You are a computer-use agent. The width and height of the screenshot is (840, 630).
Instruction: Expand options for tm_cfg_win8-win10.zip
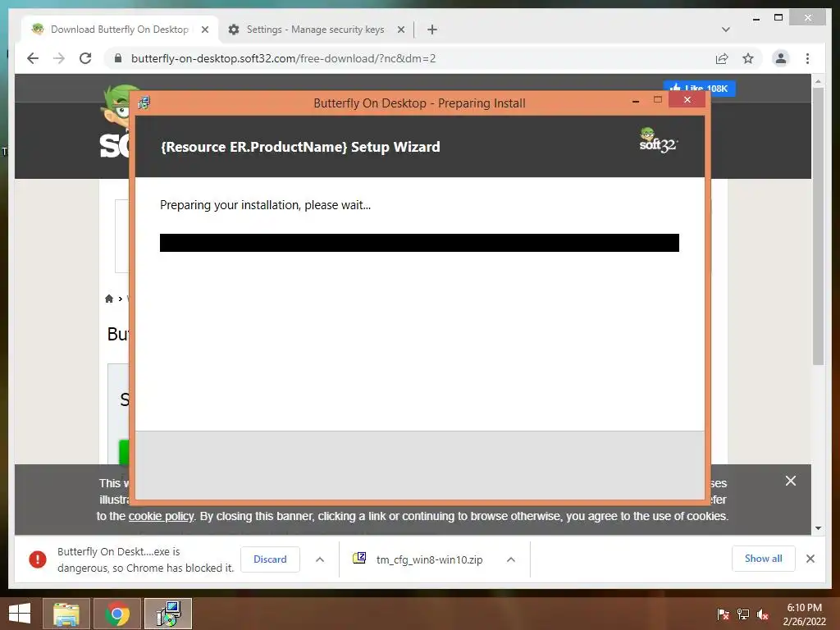tap(510, 559)
